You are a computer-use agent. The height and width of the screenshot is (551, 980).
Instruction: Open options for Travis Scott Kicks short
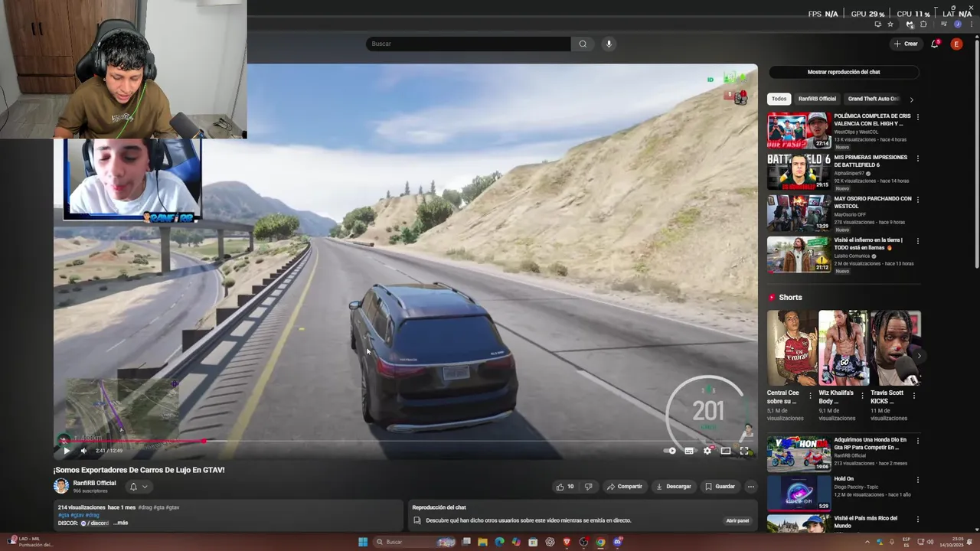[913, 396]
